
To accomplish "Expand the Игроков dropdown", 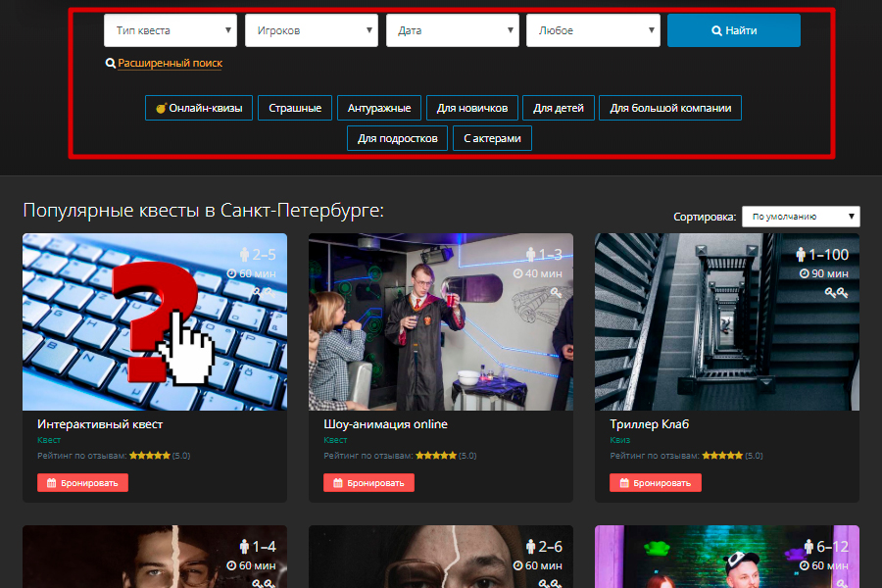I will click(311, 30).
